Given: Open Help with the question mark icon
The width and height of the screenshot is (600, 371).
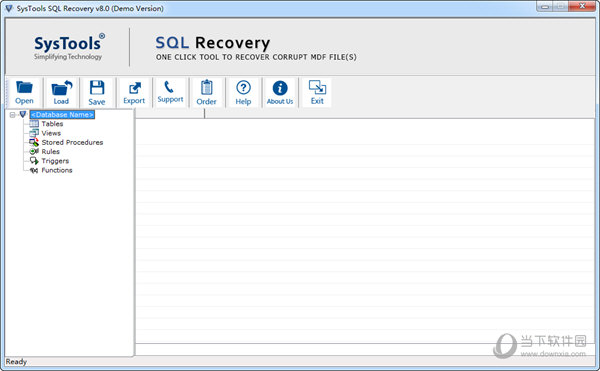Looking at the screenshot, I should (243, 93).
